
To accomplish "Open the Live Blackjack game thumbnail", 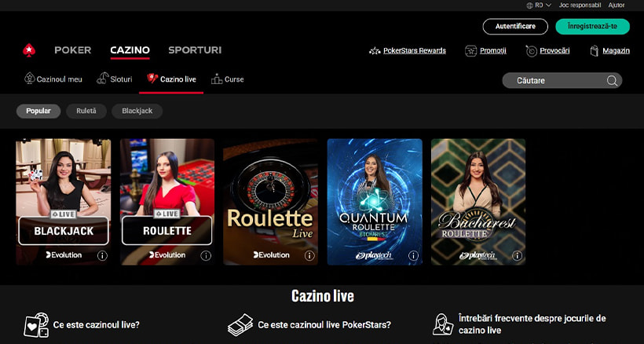I will [64, 202].
